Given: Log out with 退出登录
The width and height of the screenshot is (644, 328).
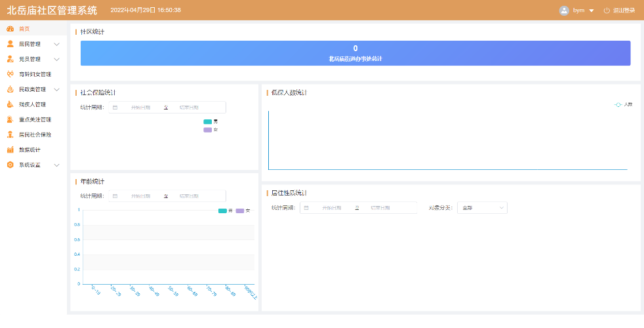Looking at the screenshot, I should pos(624,10).
